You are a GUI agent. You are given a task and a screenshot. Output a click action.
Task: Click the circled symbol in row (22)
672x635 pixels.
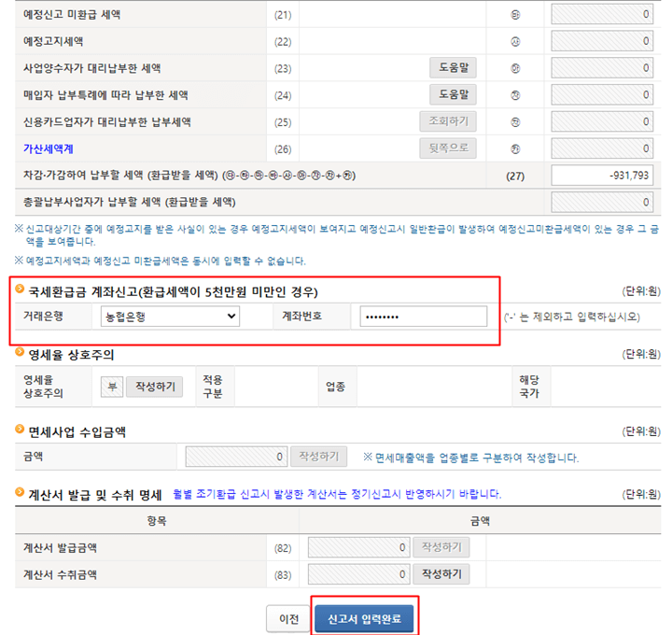tap(515, 42)
